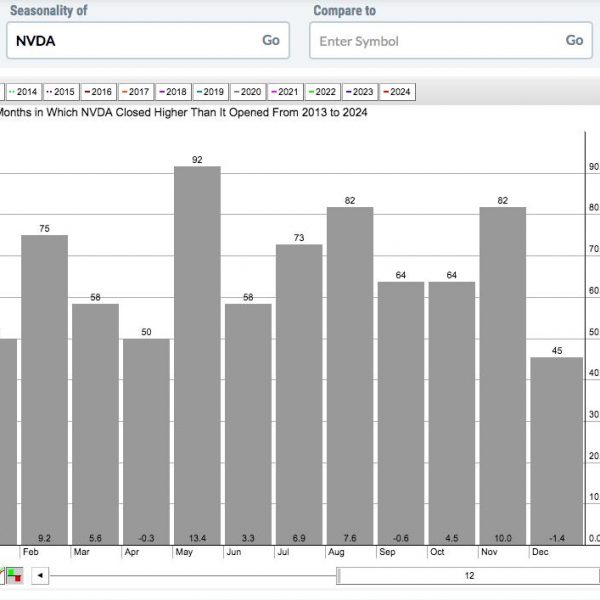The width and height of the screenshot is (600, 600).
Task: Click the May bar labeled 92
Action: 197,355
